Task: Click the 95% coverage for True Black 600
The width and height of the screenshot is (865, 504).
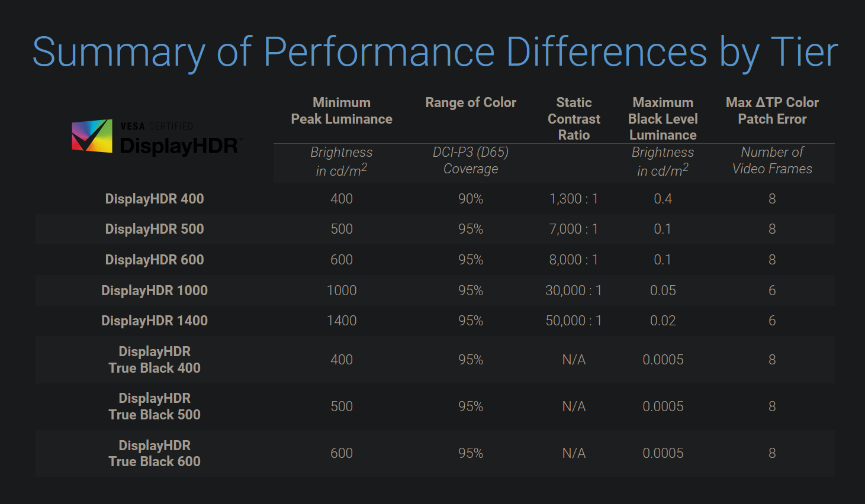Action: click(471, 453)
